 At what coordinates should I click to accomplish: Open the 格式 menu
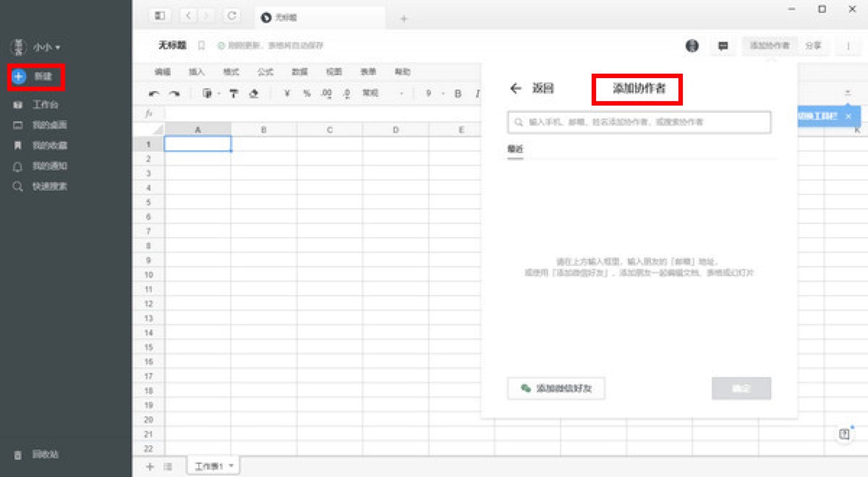[x=231, y=72]
